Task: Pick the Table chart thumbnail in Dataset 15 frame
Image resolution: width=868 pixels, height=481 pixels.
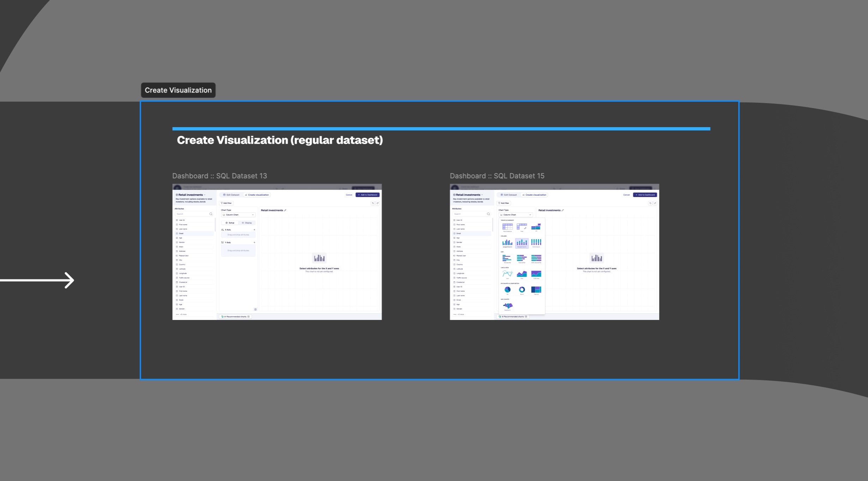Action: (x=507, y=227)
